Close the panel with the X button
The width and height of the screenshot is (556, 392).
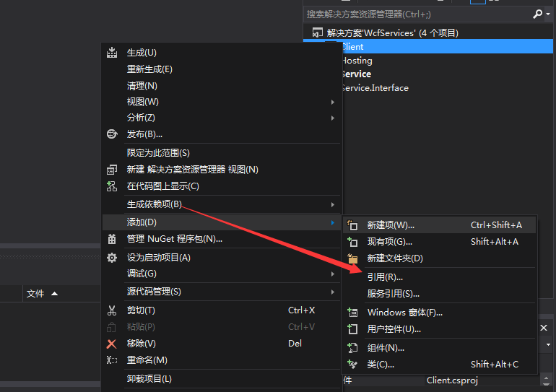click(544, 328)
